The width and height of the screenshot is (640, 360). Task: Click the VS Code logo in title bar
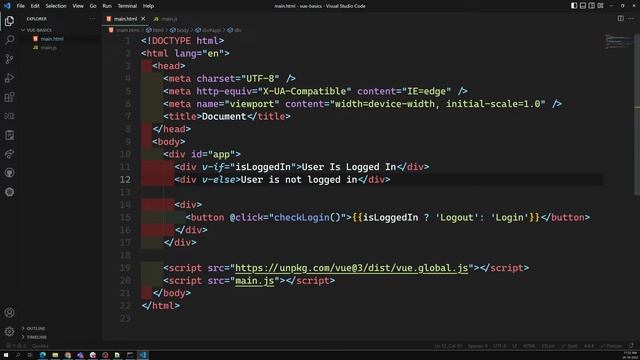(7, 6)
